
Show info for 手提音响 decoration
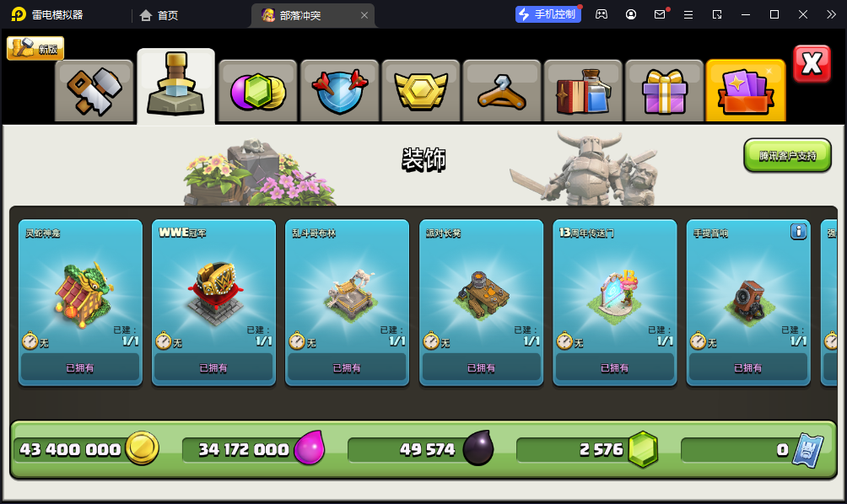798,232
